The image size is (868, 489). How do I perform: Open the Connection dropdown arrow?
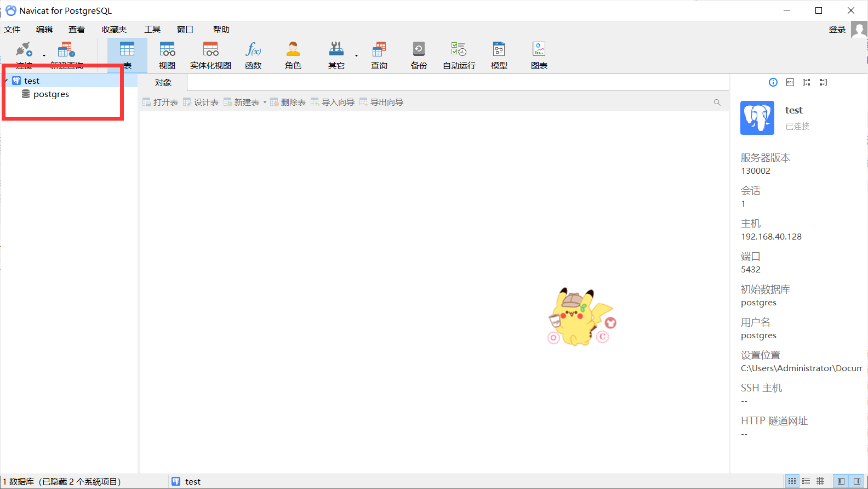[44, 55]
